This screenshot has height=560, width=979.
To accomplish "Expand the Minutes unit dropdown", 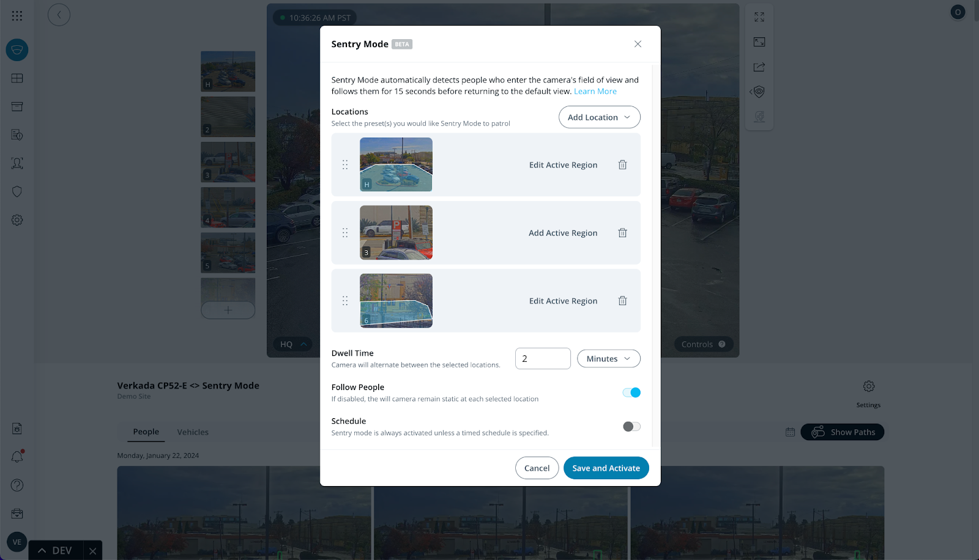I will (608, 359).
